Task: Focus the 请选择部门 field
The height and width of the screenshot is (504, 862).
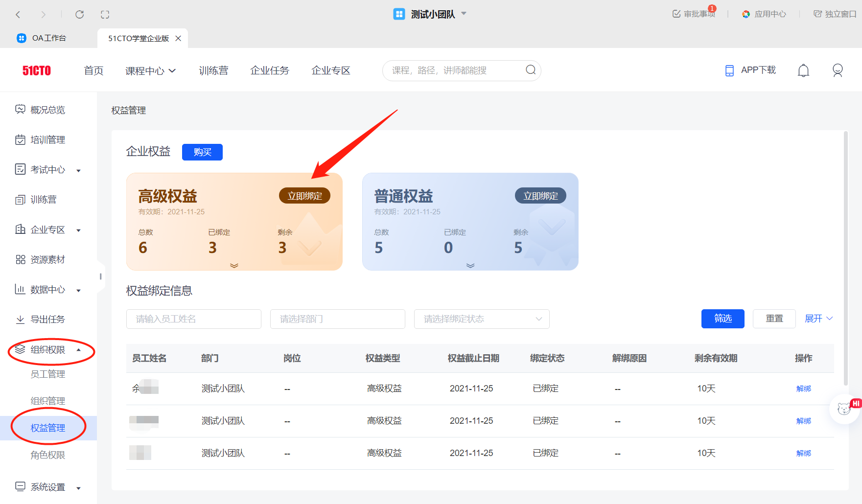Action: [x=338, y=319]
